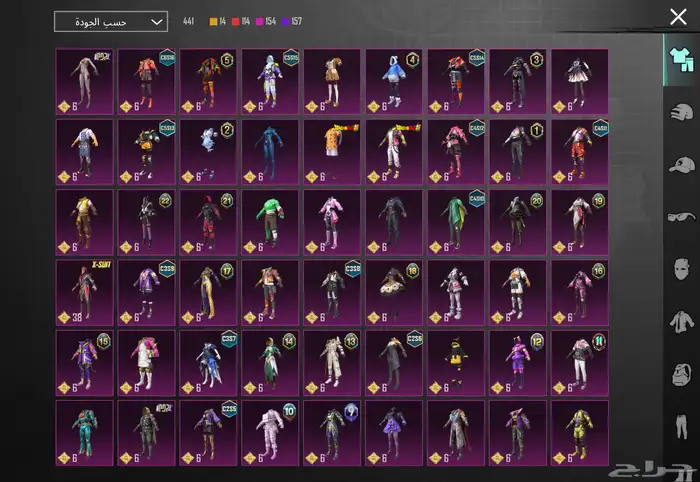Choose the outfit with badge 13
The height and width of the screenshot is (482, 700).
[x=332, y=362]
